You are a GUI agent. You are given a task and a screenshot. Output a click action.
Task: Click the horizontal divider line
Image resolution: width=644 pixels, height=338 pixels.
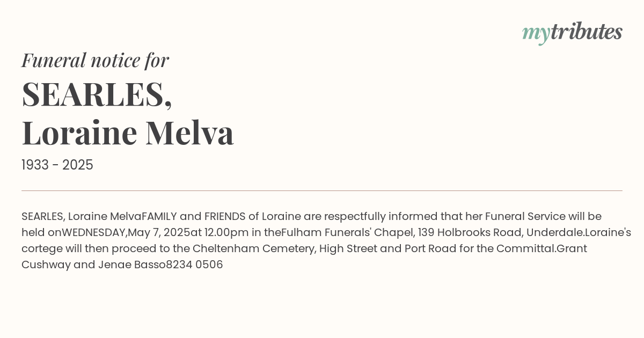[322, 190]
